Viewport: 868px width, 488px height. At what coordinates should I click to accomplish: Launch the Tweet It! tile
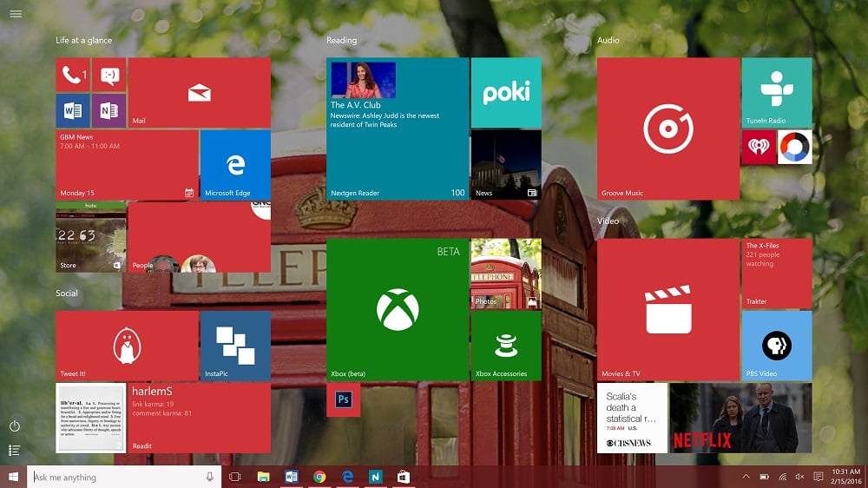point(127,346)
